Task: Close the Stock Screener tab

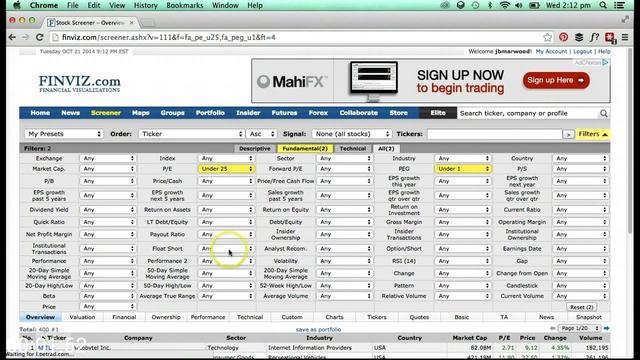Action: tap(131, 23)
